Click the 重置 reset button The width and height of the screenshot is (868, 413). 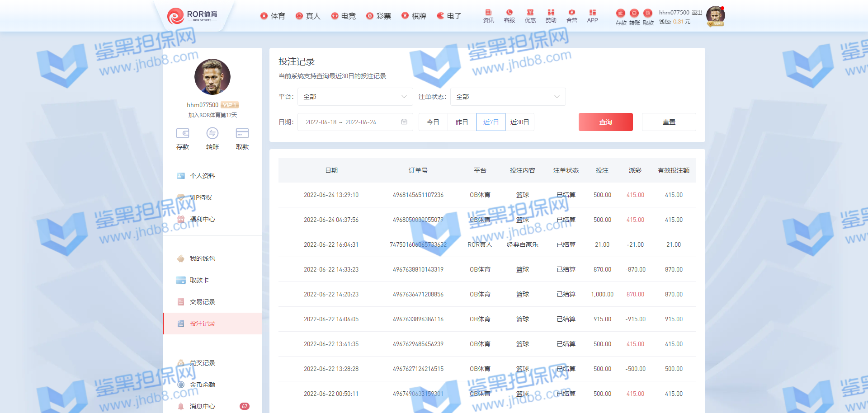point(669,122)
